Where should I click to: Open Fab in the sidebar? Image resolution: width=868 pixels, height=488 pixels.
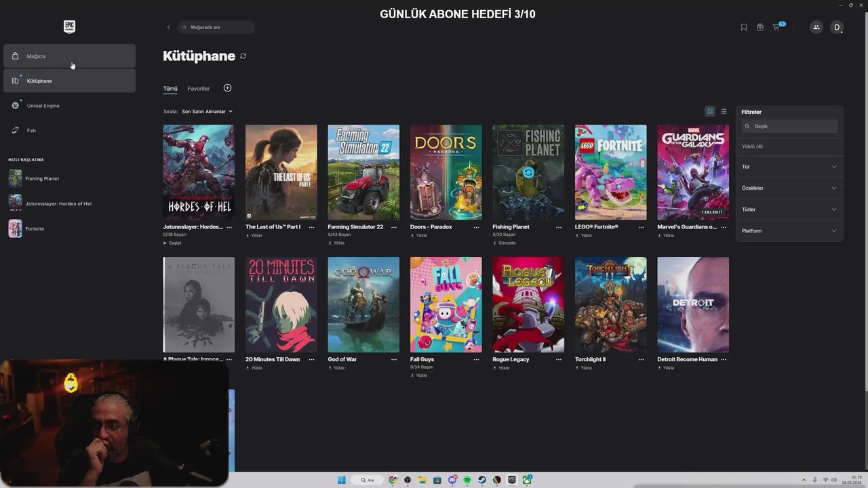(69, 130)
